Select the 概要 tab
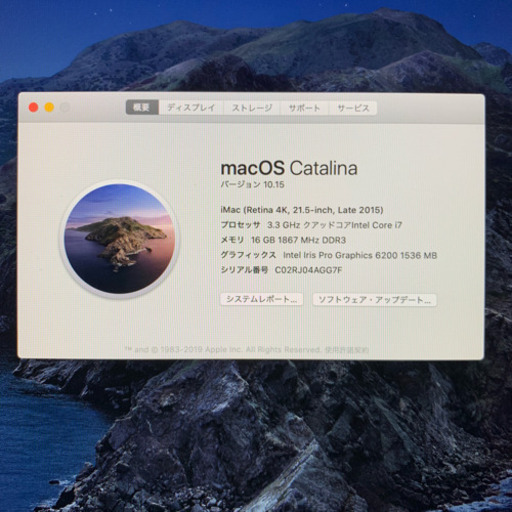This screenshot has height=512, width=512. (x=142, y=107)
